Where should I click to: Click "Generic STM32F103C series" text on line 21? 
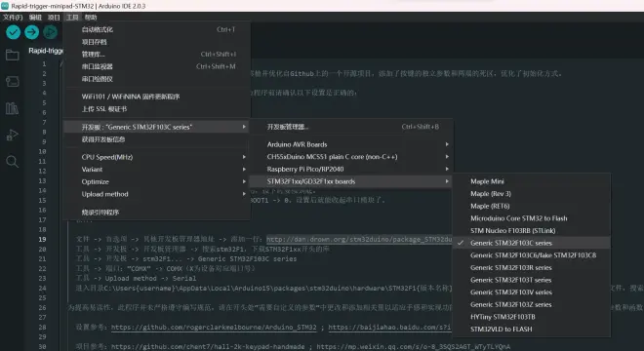pos(247,259)
